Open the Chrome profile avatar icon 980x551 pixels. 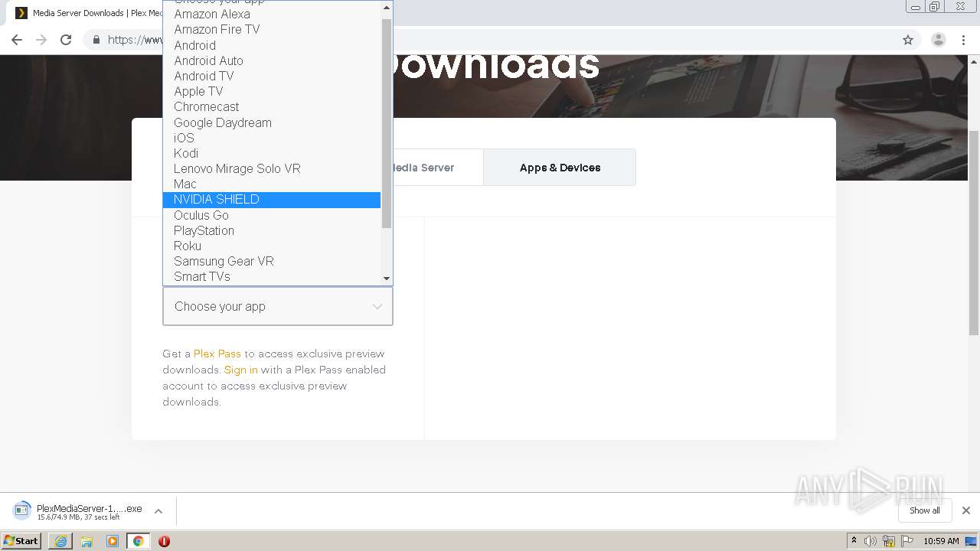pos(938,40)
